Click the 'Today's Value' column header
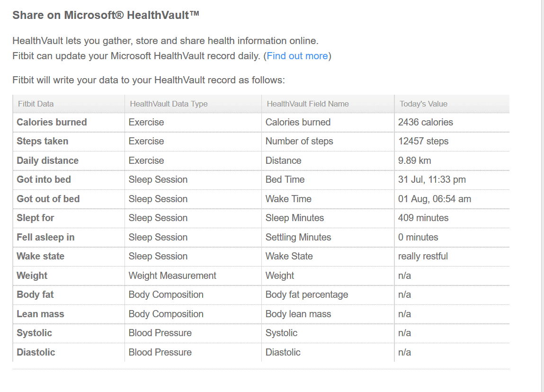 coord(423,104)
